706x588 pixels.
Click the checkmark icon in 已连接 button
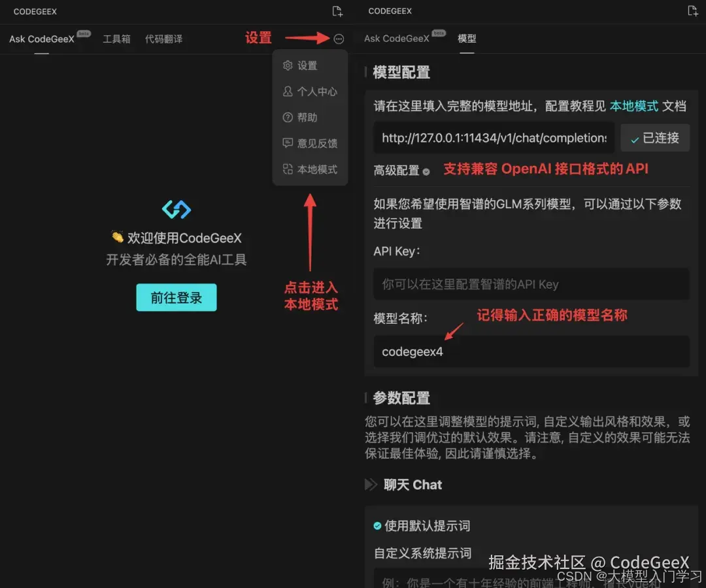click(x=635, y=140)
